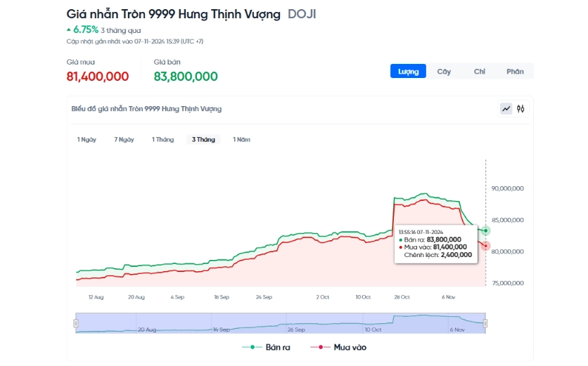Click the range navigator mini chart

click(281, 323)
